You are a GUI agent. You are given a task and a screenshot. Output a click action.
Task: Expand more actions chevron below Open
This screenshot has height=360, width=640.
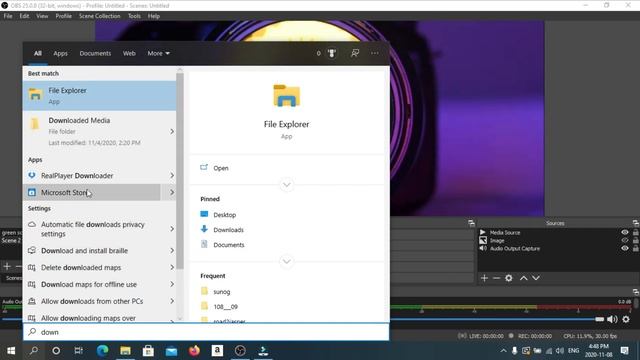(287, 184)
